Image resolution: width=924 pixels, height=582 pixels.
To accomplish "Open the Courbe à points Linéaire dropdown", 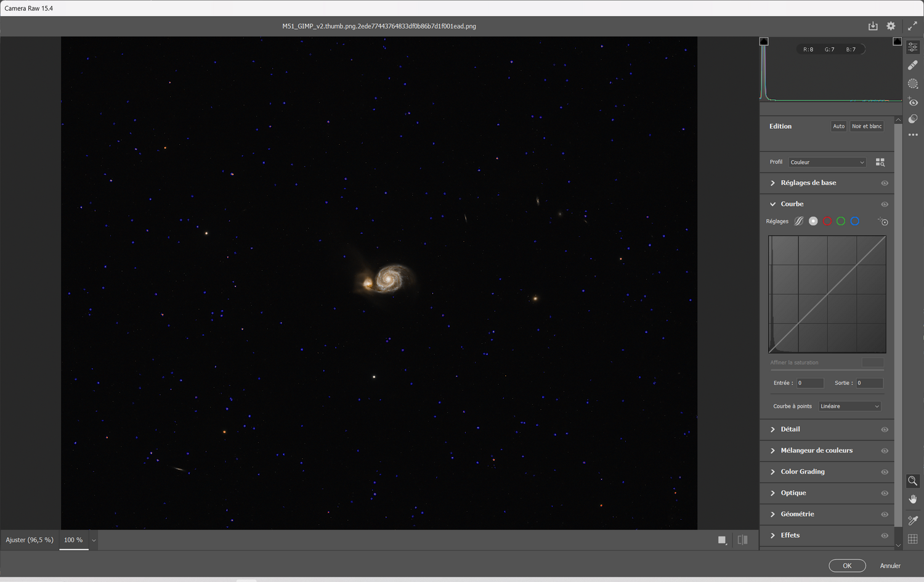I will (849, 406).
